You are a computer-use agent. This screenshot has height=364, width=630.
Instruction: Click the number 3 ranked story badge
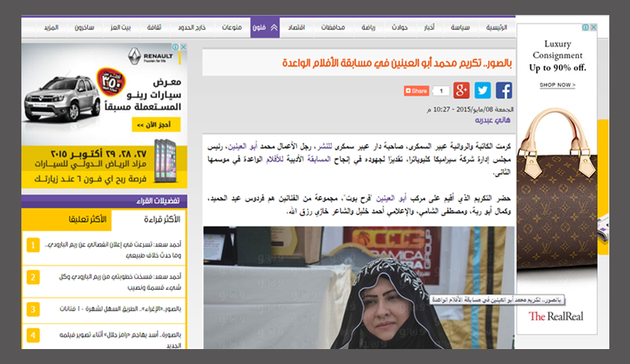pyautogui.click(x=33, y=310)
